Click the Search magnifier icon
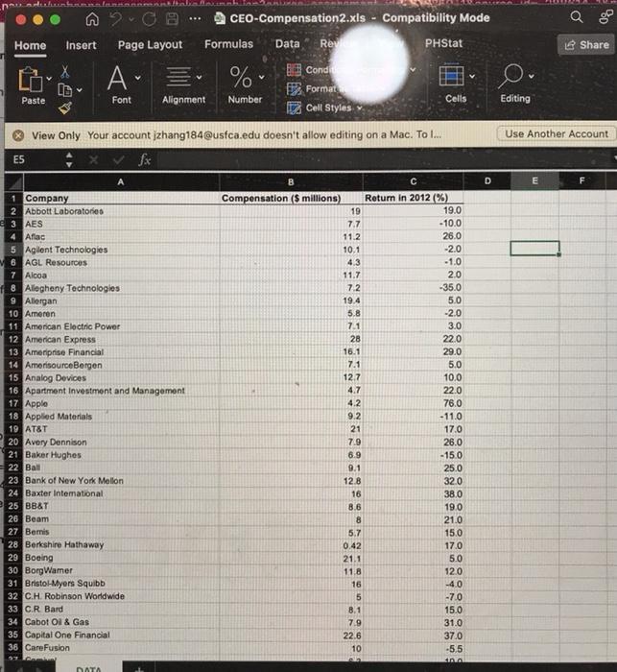The width and height of the screenshot is (617, 672). pyautogui.click(x=577, y=16)
